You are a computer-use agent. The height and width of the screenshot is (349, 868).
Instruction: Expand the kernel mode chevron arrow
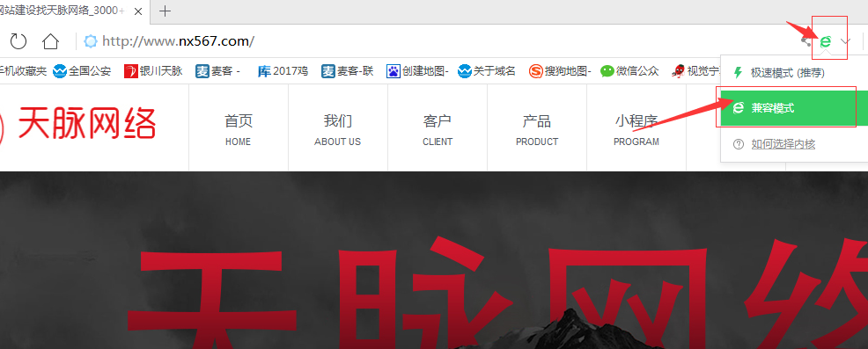(x=845, y=41)
